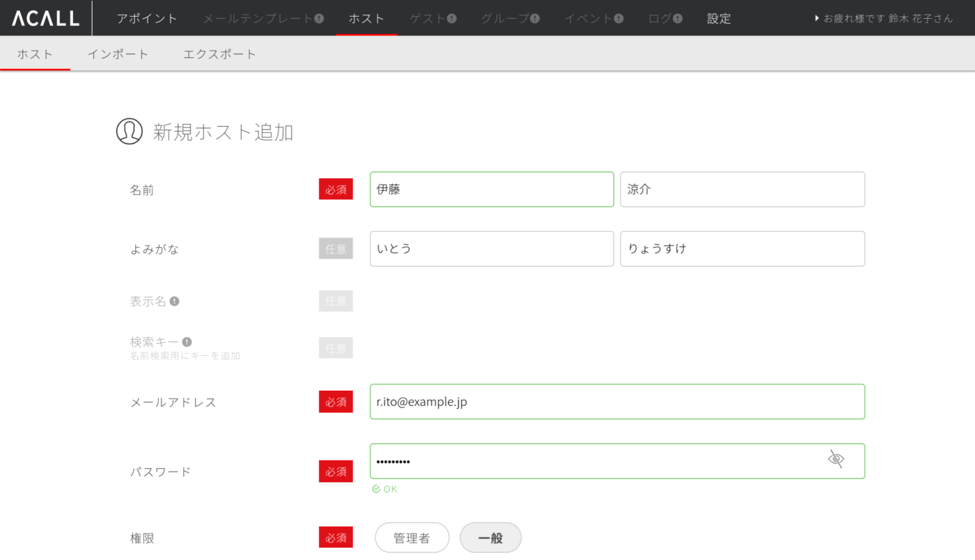Select the 管理者 permission option

point(412,538)
